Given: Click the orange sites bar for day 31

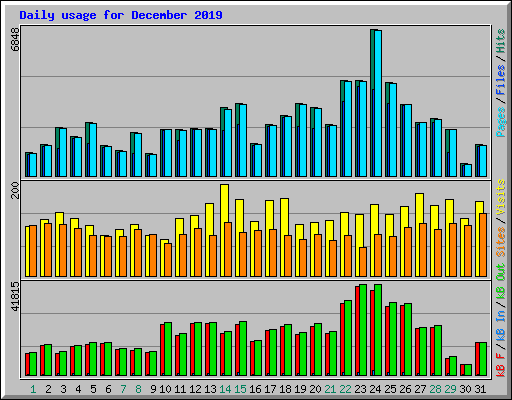Looking at the screenshot, I should (x=483, y=245).
